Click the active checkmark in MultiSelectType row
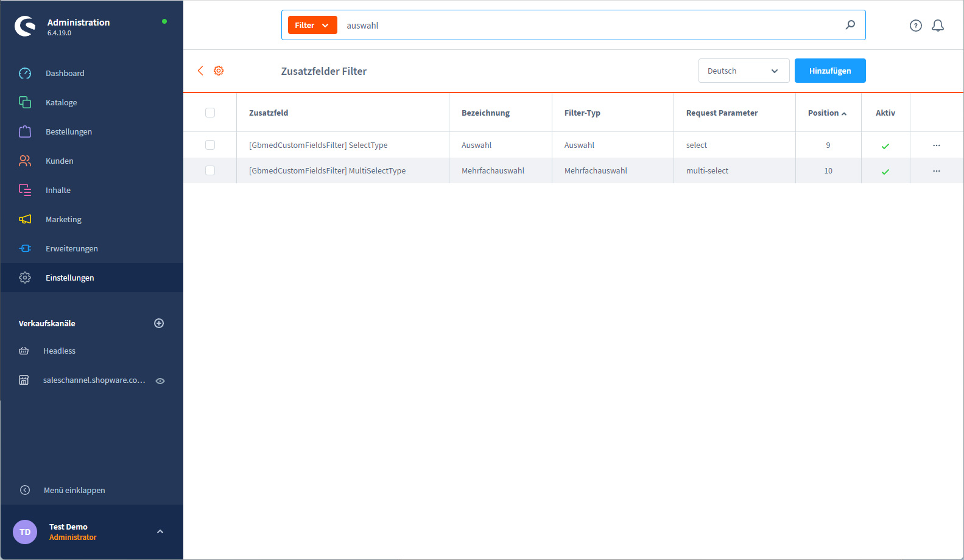The image size is (964, 560). (885, 172)
